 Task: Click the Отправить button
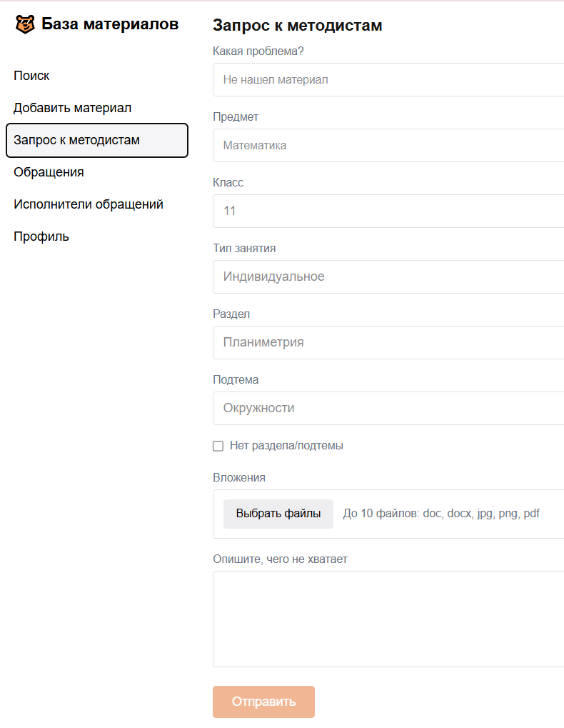tap(264, 702)
